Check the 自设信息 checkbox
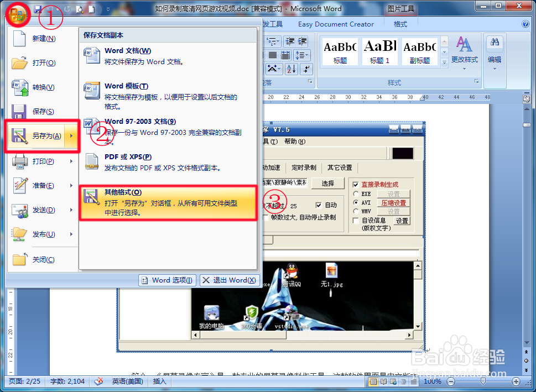This screenshot has width=536, height=392. [x=356, y=220]
